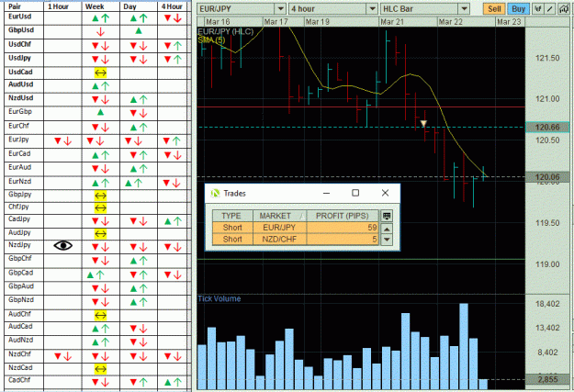The width and height of the screenshot is (574, 392).
Task: Select the Short NZD/CHF trade row
Action: coord(296,239)
